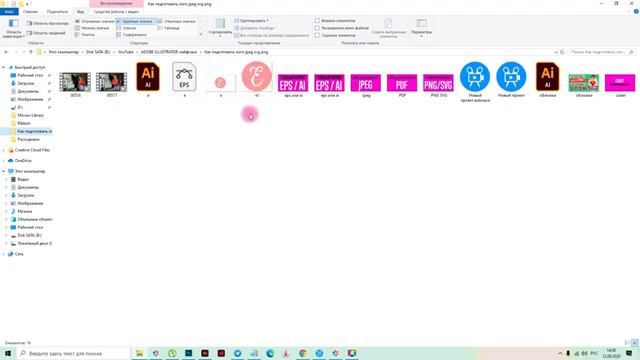Choose Огромные значки layout
640x360 pixels.
(x=94, y=21)
